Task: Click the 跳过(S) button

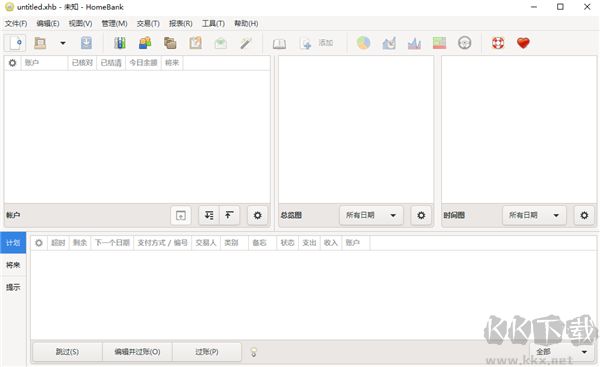Action: [67, 352]
